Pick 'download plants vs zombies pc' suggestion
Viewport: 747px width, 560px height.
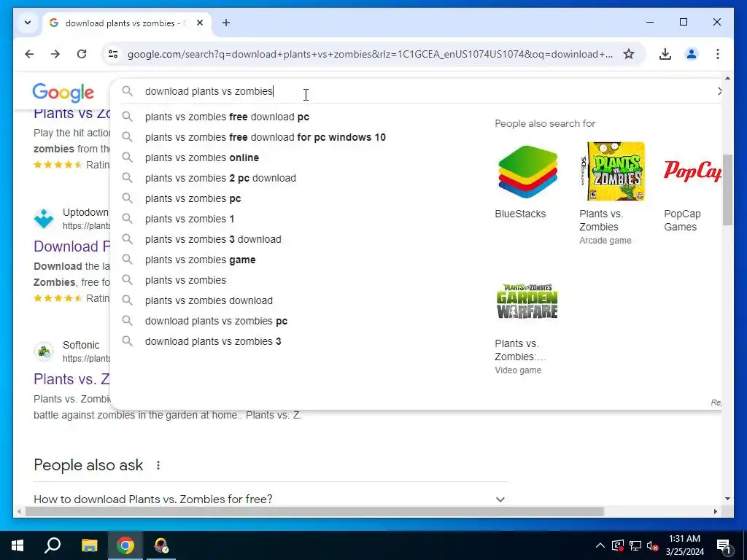pyautogui.click(x=216, y=322)
